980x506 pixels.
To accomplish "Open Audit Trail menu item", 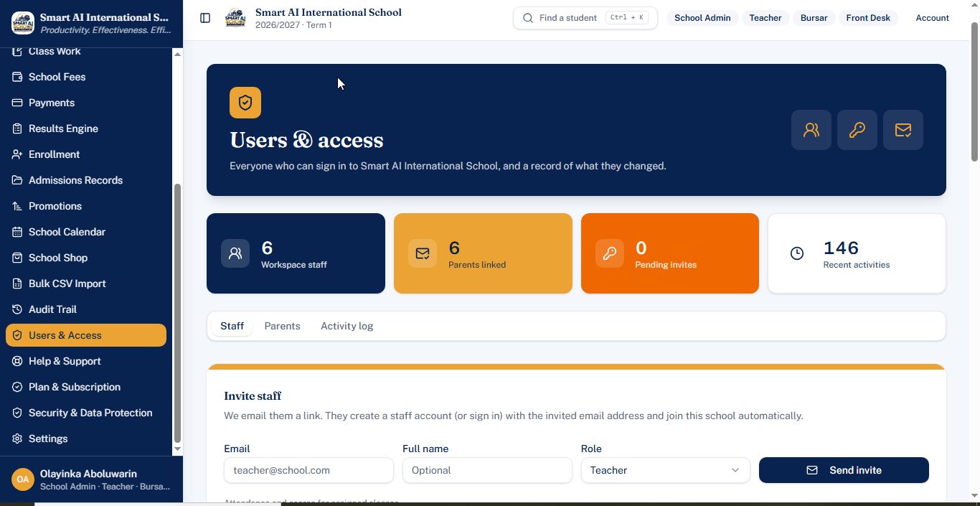I will [x=86, y=309].
